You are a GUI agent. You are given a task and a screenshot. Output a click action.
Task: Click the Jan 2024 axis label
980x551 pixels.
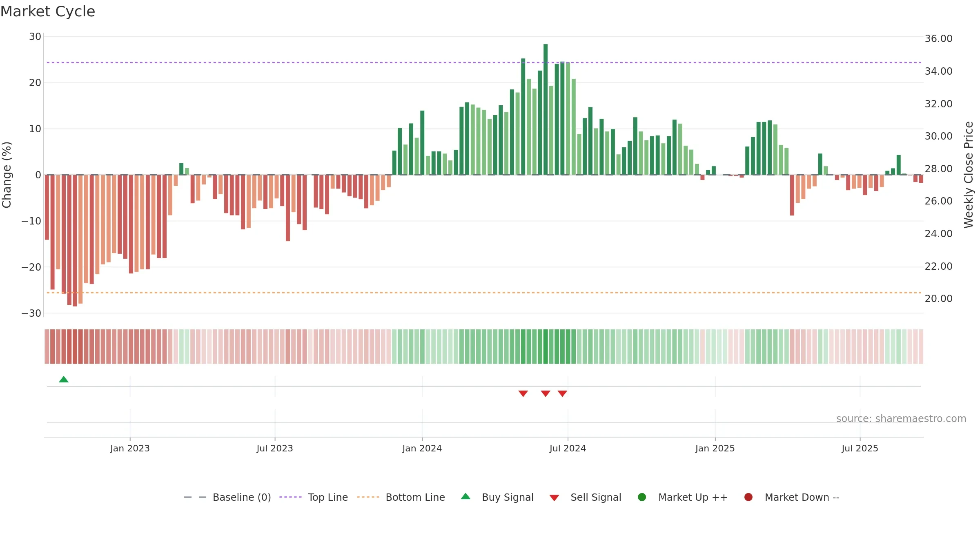coord(422,449)
